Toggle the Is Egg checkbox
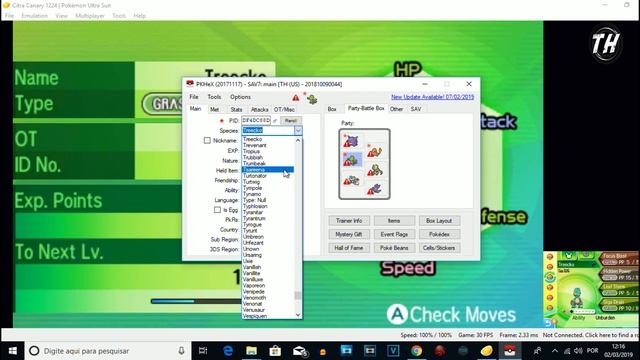The image size is (640, 360). (x=217, y=210)
